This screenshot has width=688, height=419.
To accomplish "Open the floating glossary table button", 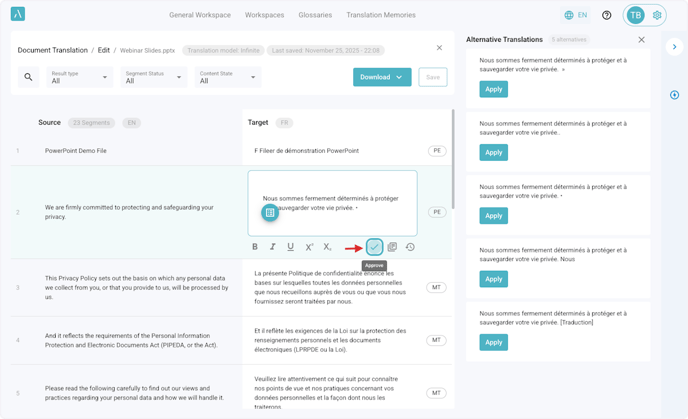I will click(x=270, y=213).
